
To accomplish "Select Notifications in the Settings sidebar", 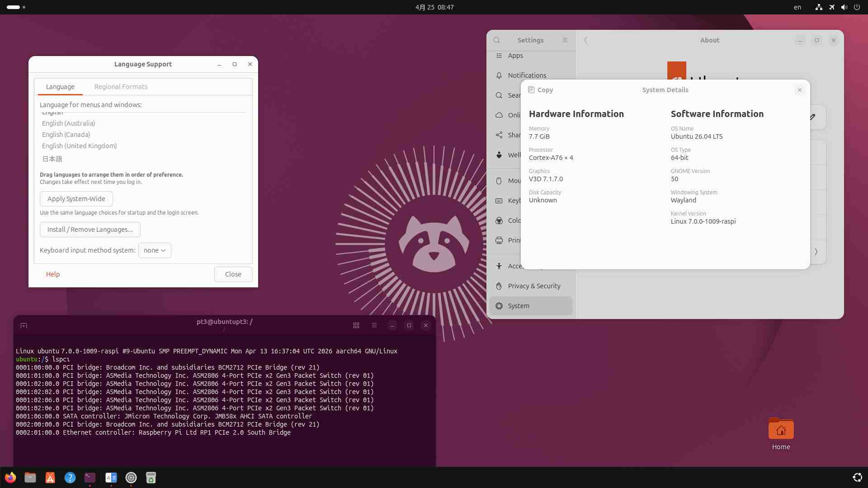I will [527, 75].
